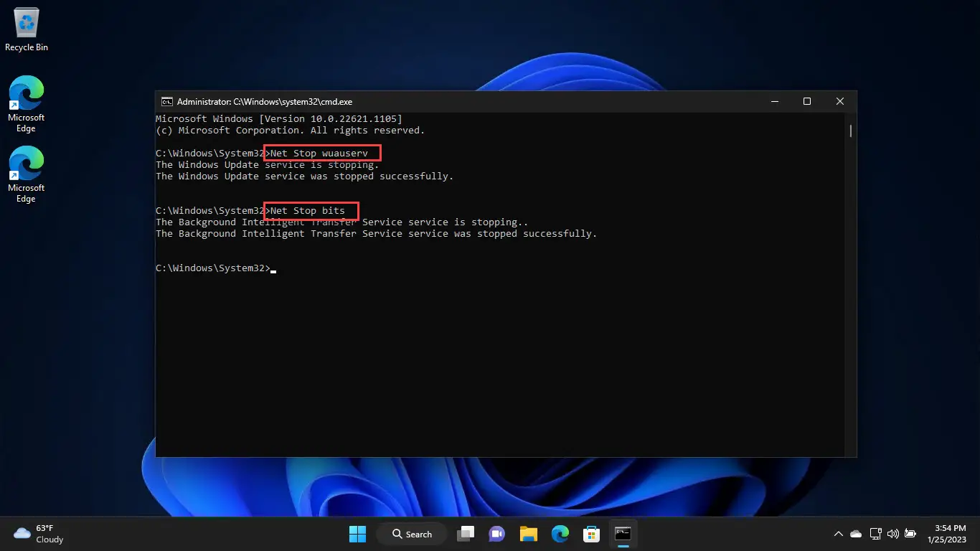Screen dimensions: 980x551
Task: Select the lower Microsoft Edge desktop shortcut
Action: [26, 174]
